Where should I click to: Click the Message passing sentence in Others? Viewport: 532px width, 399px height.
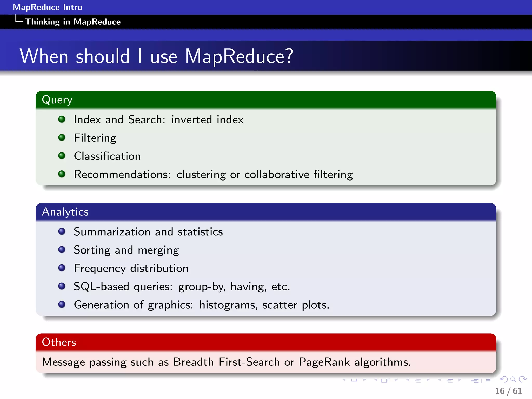[227, 362]
